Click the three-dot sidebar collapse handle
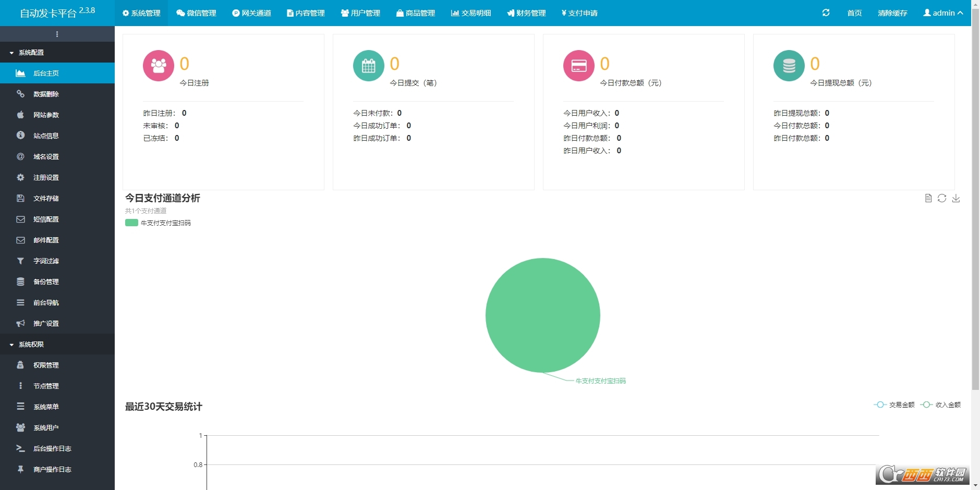 click(57, 34)
